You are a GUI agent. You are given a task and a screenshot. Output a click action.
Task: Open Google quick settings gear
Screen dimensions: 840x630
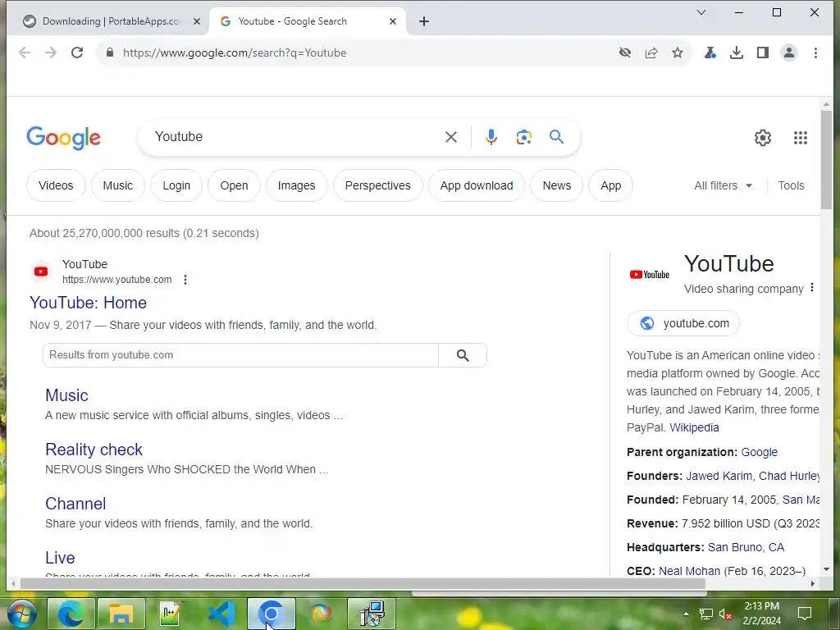click(x=763, y=138)
